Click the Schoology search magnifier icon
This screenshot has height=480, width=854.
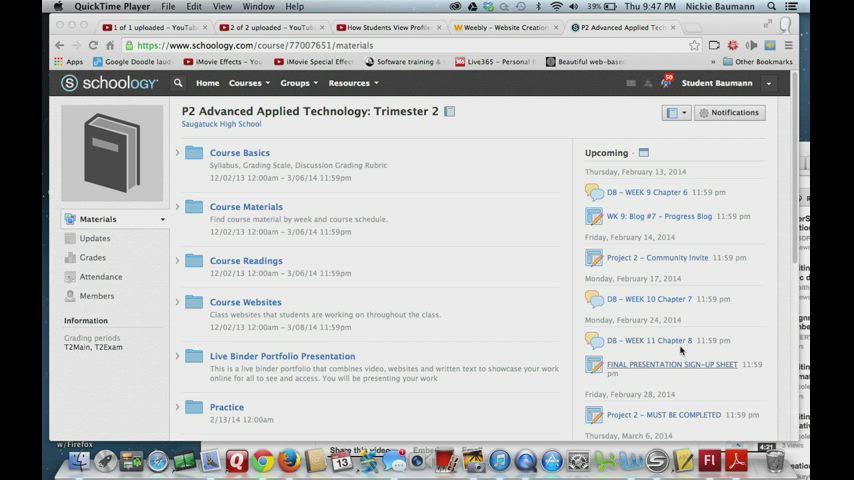178,83
